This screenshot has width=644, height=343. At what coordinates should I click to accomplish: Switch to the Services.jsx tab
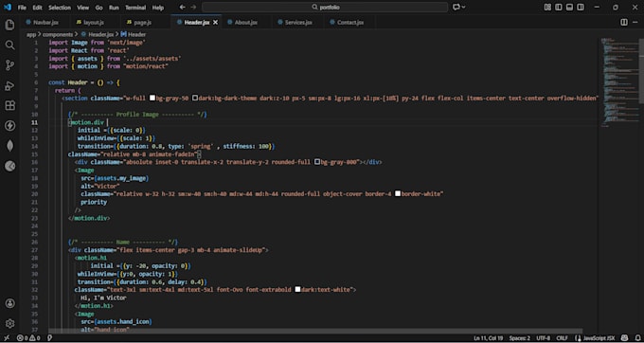tap(297, 22)
